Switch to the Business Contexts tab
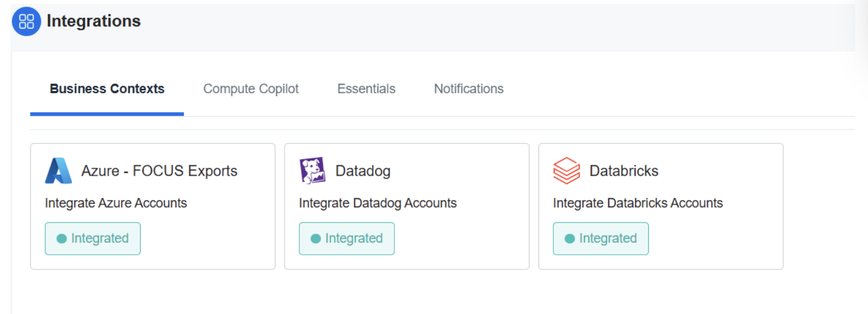868x314 pixels. click(107, 89)
